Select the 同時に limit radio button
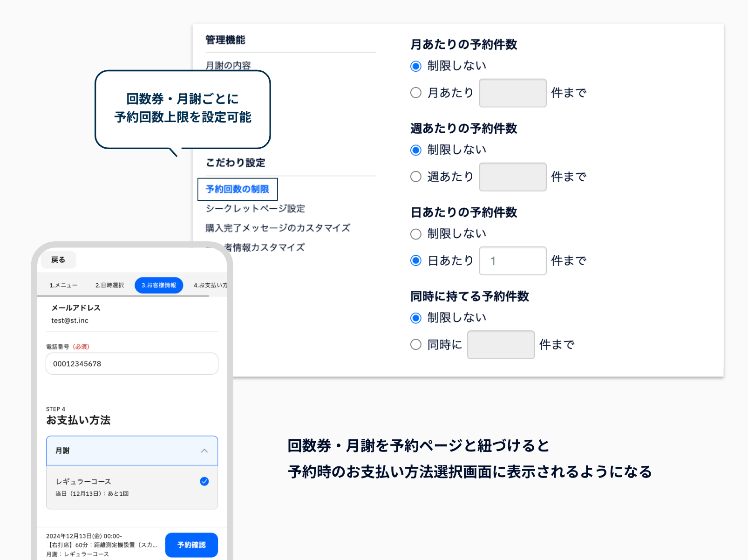Viewport: 748px width, 560px height. [x=416, y=344]
